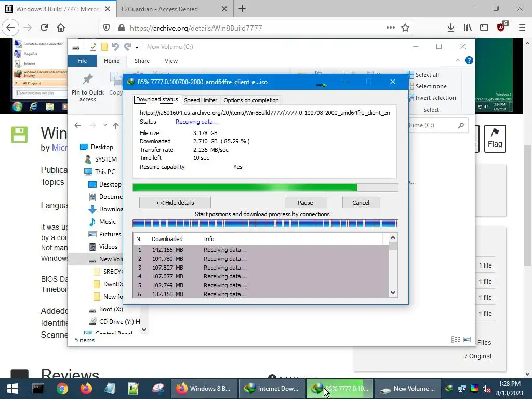Image resolution: width=532 pixels, height=399 pixels.
Task: Switch to large icons view
Action: [467, 340]
